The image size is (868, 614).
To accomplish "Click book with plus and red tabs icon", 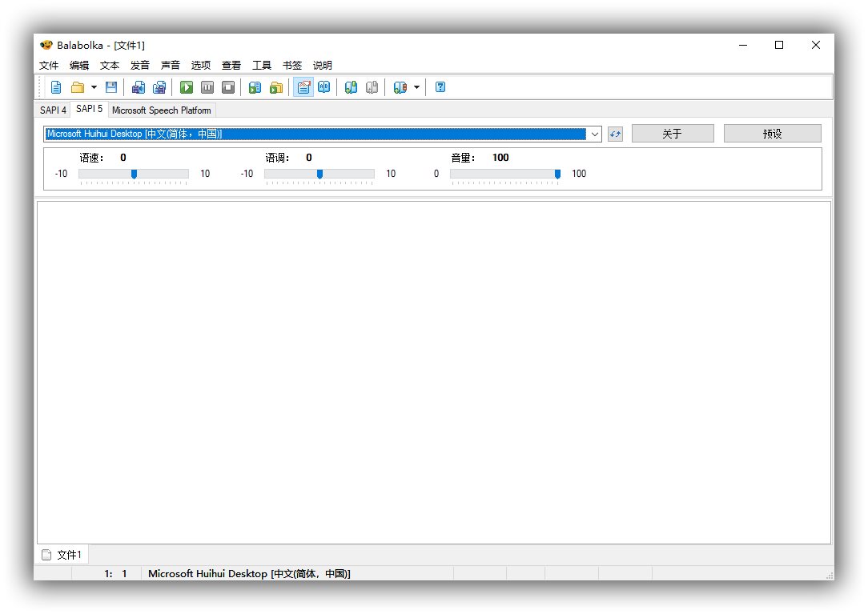I will 400,87.
